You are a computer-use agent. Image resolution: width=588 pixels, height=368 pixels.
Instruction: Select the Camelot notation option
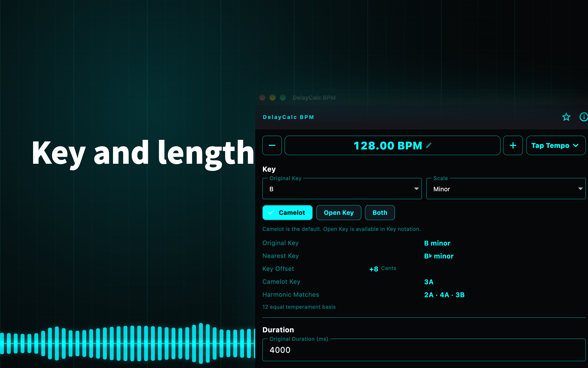tap(287, 213)
